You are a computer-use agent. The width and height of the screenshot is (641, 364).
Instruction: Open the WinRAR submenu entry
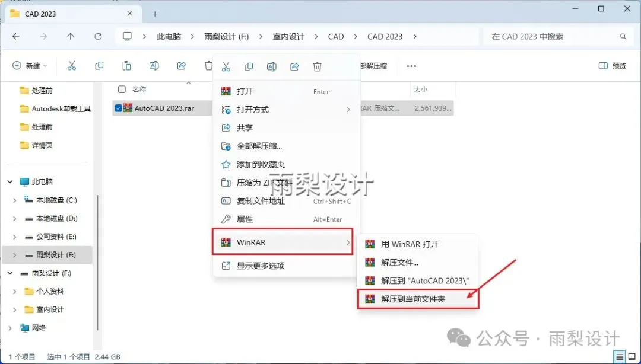(x=283, y=242)
